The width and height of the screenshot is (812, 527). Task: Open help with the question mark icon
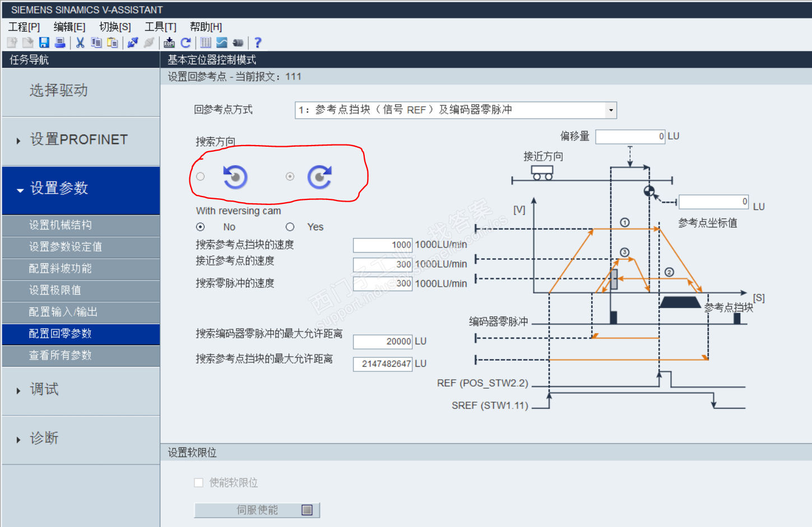tap(258, 43)
